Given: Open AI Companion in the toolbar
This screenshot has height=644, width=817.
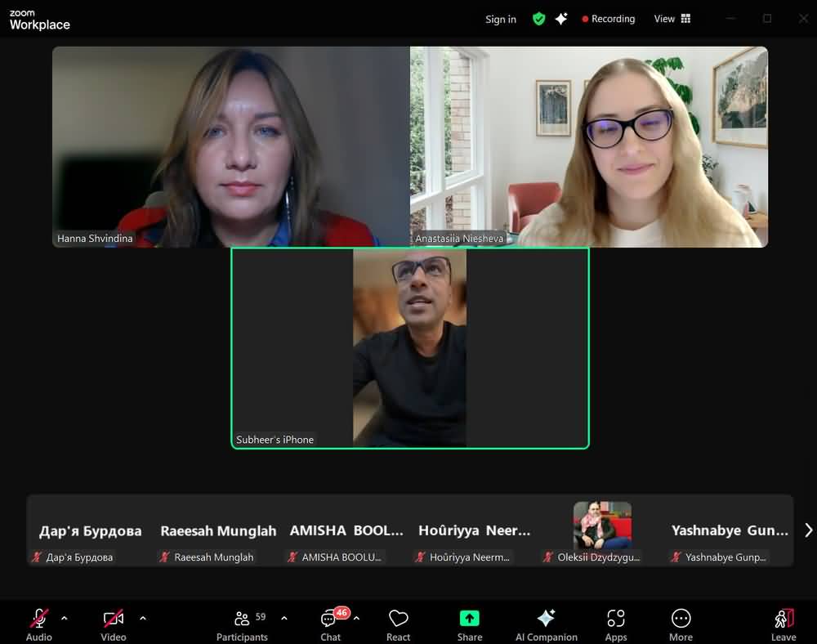Looking at the screenshot, I should (546, 625).
